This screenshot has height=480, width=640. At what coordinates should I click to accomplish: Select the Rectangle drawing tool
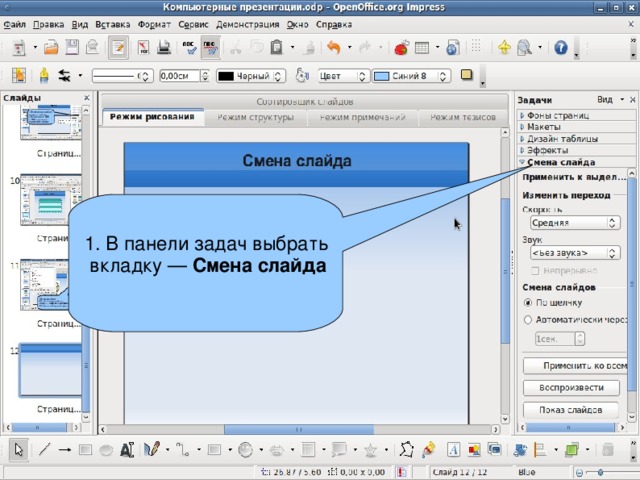click(x=85, y=450)
